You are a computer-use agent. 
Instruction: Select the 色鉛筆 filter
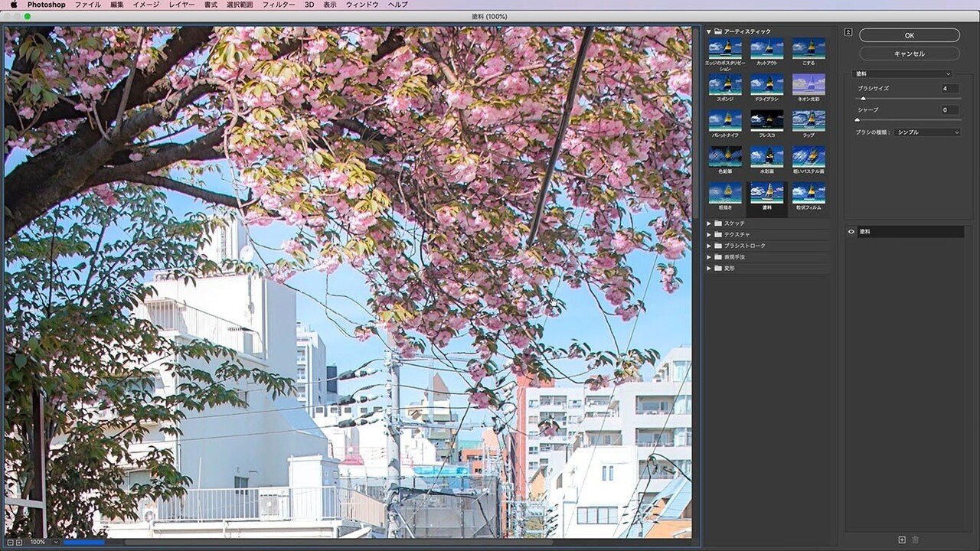click(x=724, y=156)
